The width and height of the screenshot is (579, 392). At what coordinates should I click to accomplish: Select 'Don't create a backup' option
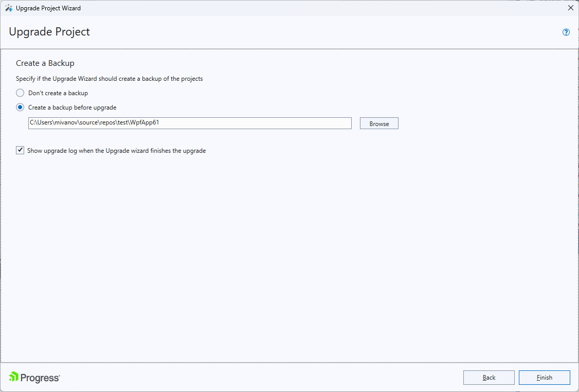click(x=19, y=93)
